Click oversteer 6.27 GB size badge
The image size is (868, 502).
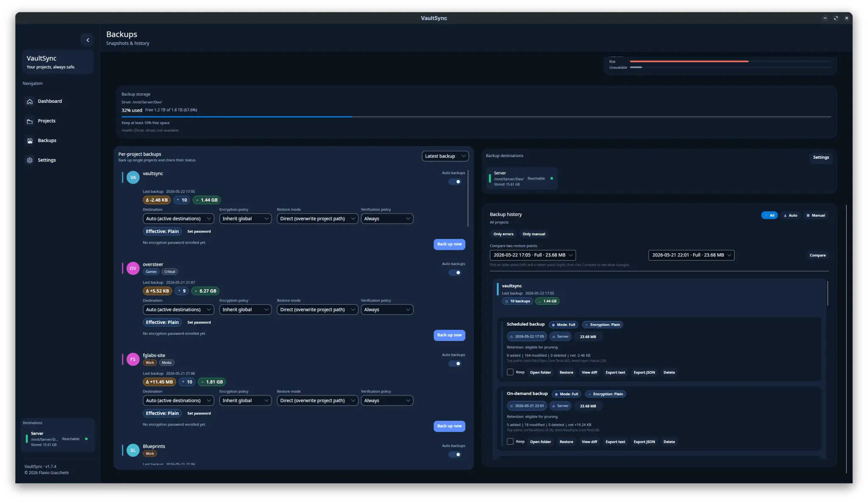(x=205, y=291)
